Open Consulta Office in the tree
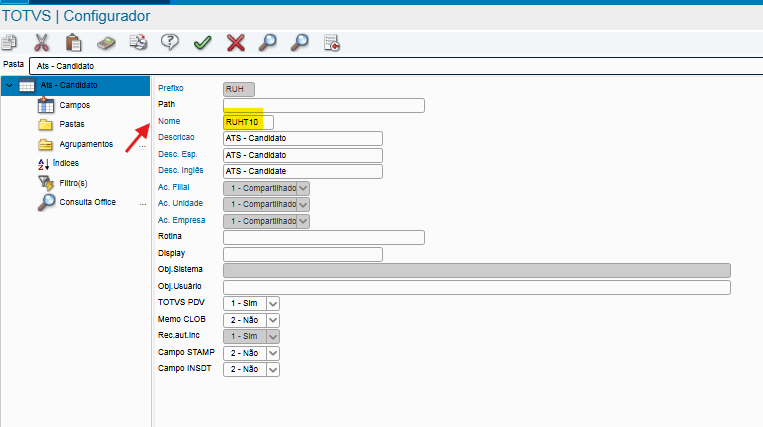 [88, 202]
